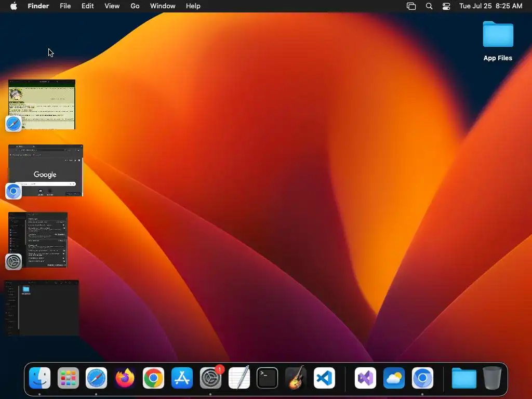The width and height of the screenshot is (532, 399).
Task: Launch Visual Studio Code from the Dock
Action: [x=324, y=378]
